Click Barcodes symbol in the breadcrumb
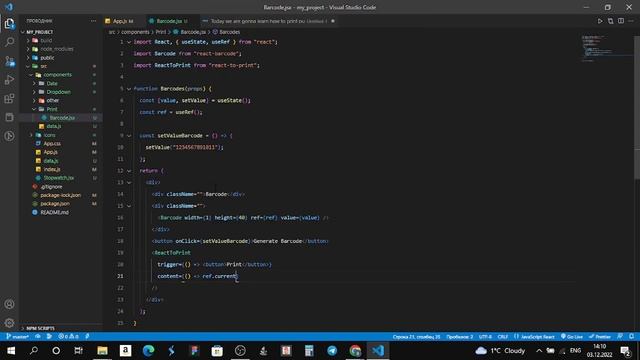This screenshot has width=640, height=360. point(229,32)
